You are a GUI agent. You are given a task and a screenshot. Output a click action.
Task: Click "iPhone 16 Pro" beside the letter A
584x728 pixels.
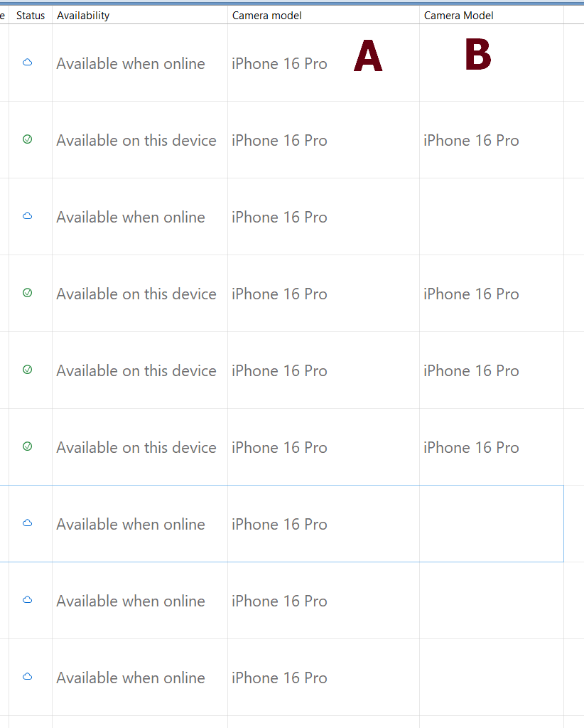pyautogui.click(x=279, y=64)
